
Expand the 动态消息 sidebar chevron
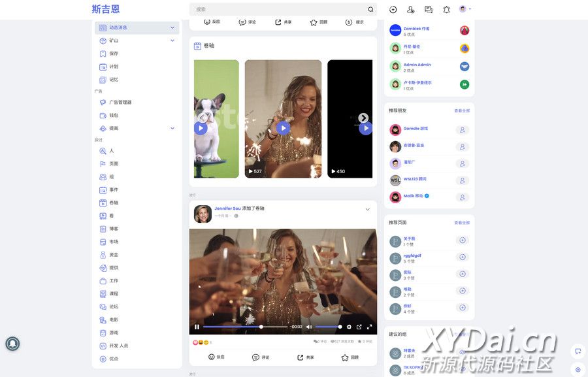172,28
